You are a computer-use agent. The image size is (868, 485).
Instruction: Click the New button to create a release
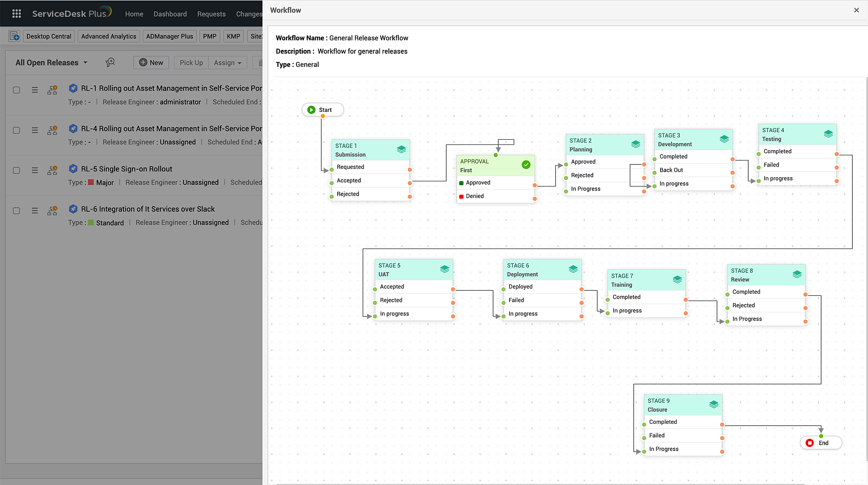[x=151, y=62]
